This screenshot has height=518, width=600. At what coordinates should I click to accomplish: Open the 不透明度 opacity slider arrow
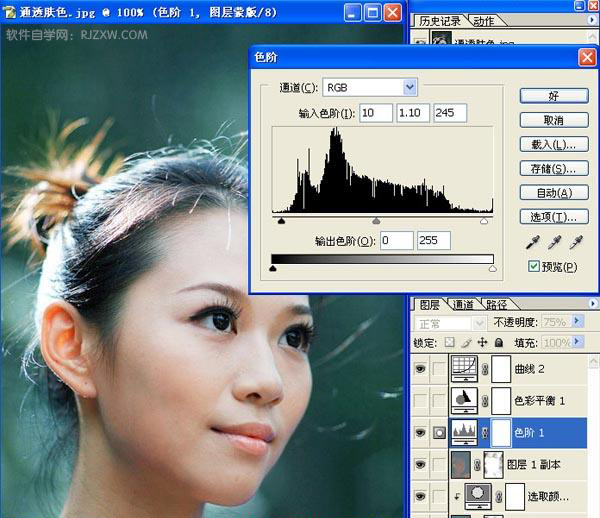(578, 321)
